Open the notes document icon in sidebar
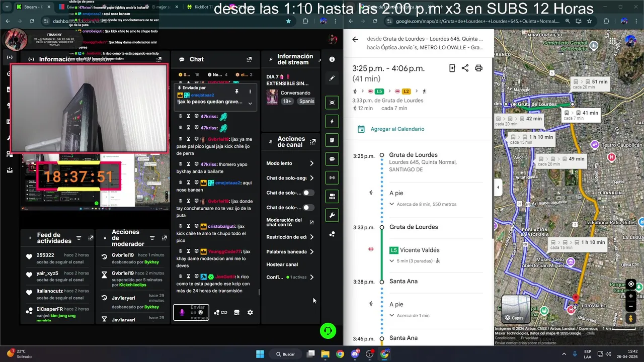The image size is (644, 362). 332,140
